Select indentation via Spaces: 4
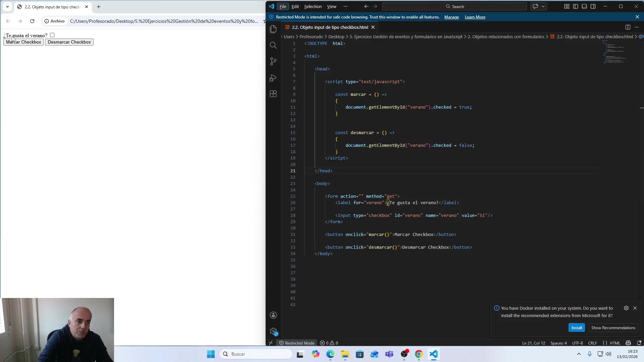 point(558,343)
